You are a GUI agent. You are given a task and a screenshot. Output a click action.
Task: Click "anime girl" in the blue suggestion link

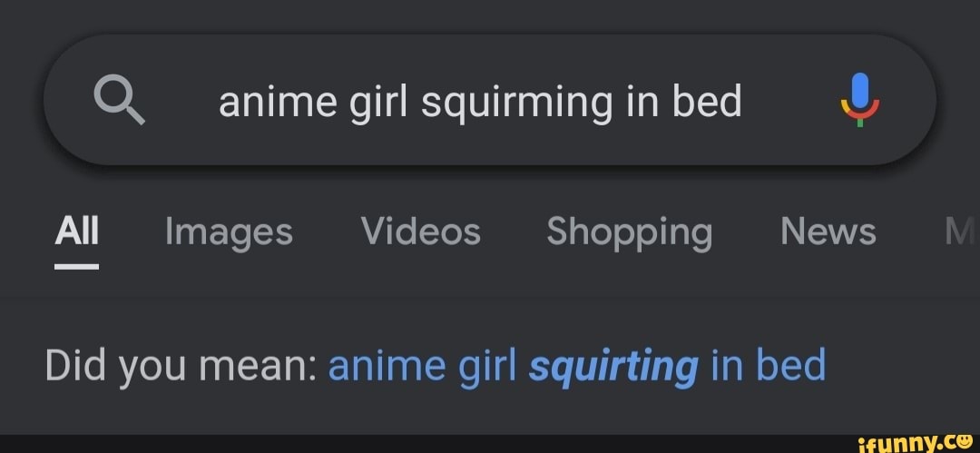pos(421,366)
